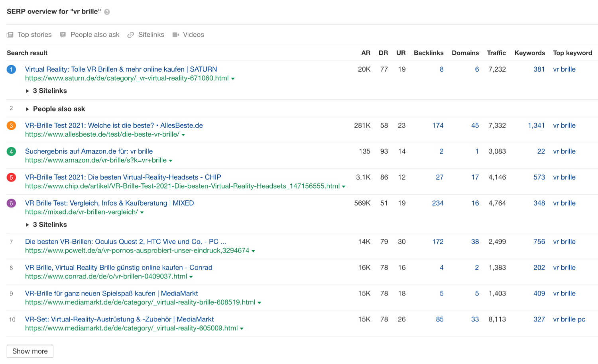This screenshot has width=598, height=364.
Task: Click the blue position 1 badge
Action: point(11,69)
